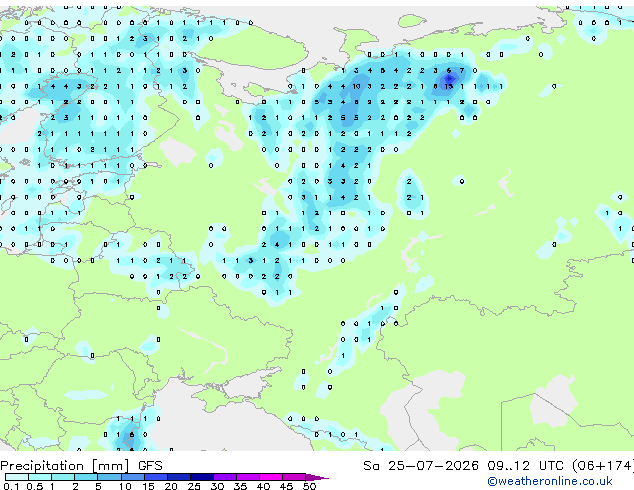Click the '10' precipitation value on the map
The width and height of the screenshot is (634, 490).
356,87
